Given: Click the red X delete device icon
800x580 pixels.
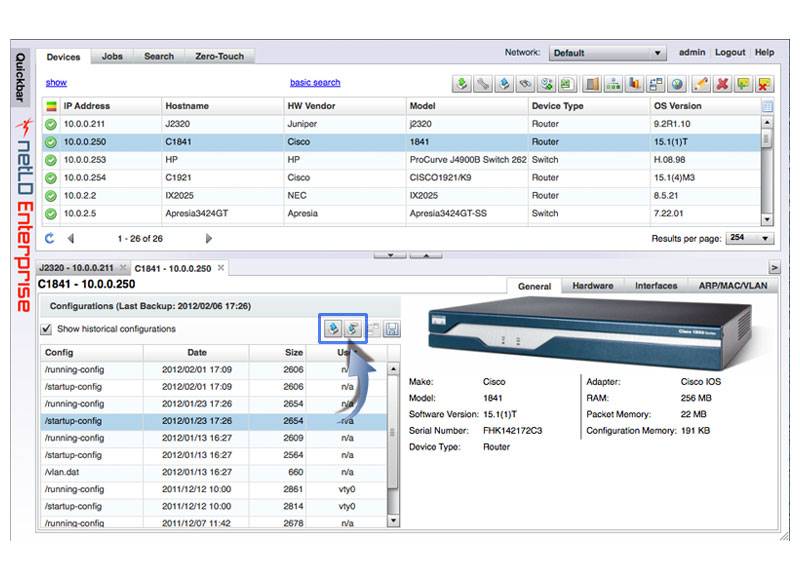Looking at the screenshot, I should coord(722,84).
